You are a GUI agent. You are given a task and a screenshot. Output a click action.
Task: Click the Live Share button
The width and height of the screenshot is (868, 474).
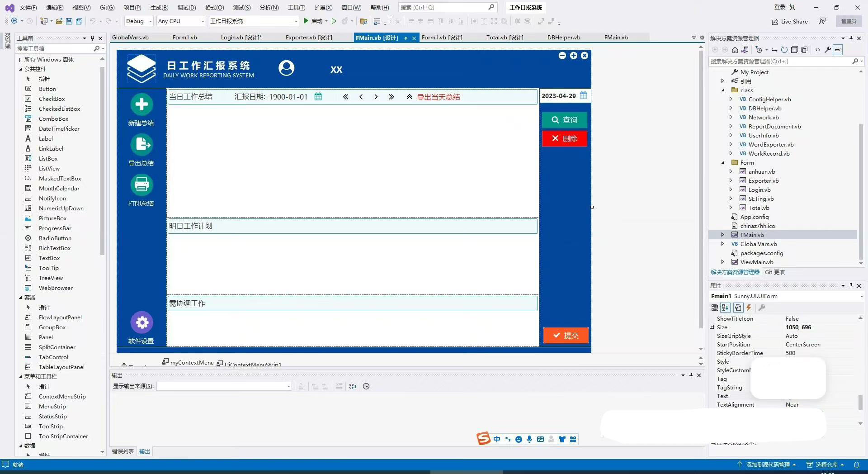click(x=789, y=21)
